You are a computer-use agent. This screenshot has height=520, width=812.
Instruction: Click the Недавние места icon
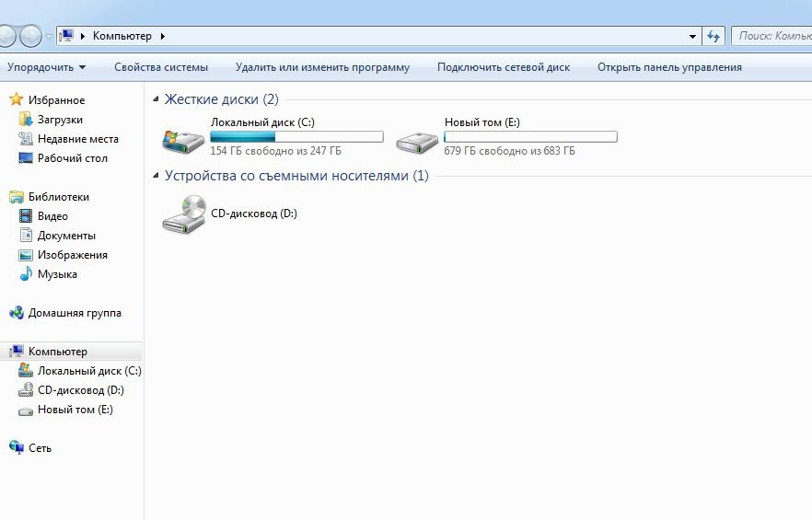coord(26,138)
